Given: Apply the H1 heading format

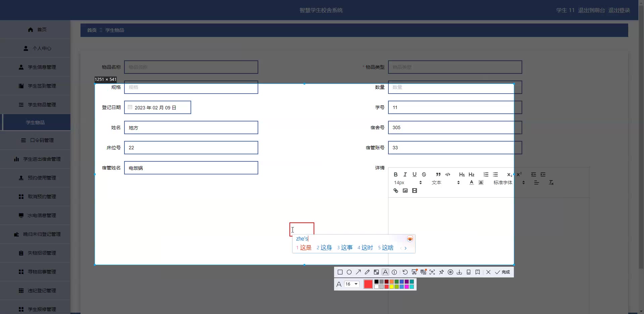Looking at the screenshot, I should (462, 174).
